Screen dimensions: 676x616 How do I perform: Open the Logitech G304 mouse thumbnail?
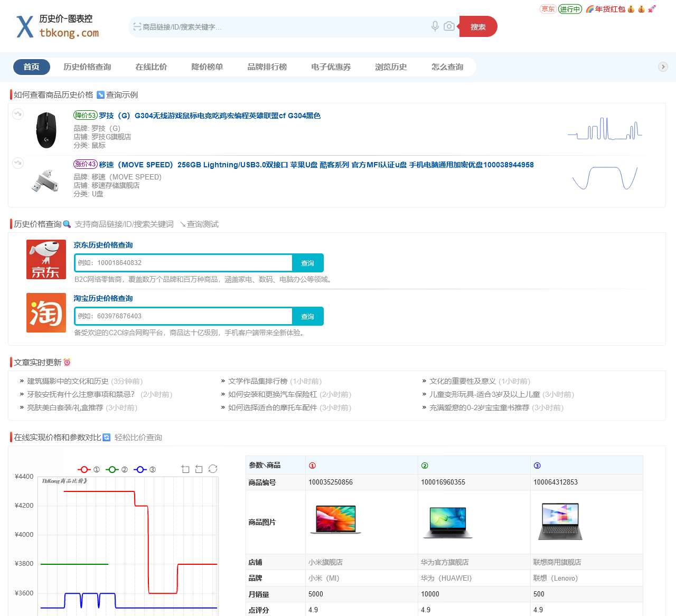click(x=46, y=130)
